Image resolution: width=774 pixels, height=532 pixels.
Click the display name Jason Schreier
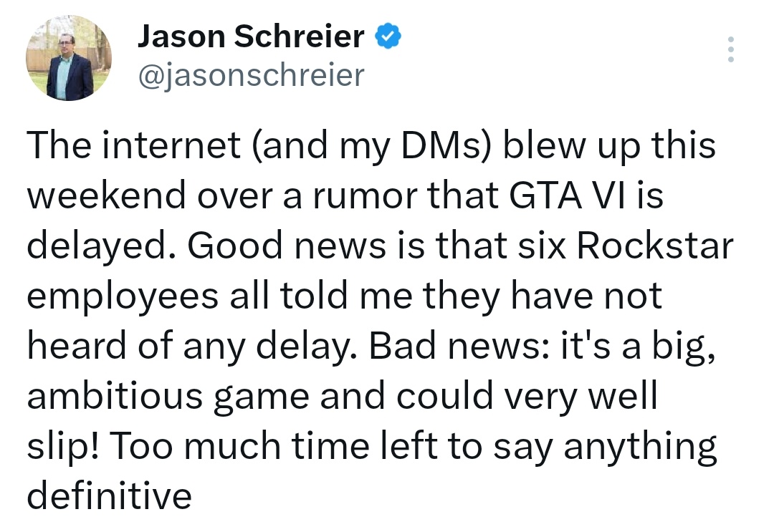[250, 37]
